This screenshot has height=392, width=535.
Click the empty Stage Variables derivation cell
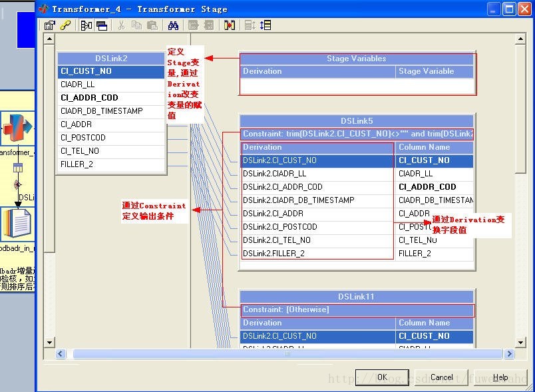[317, 85]
